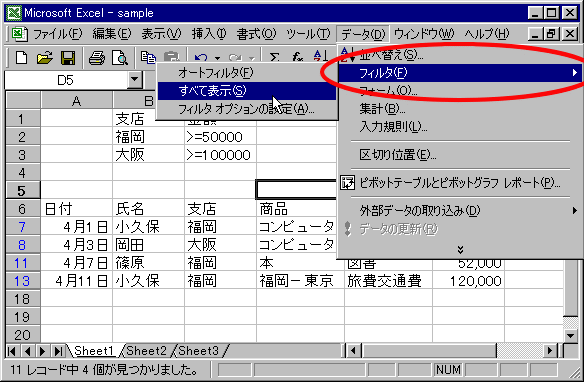Screen dimensions: 584x382
Task: Expand the Data menu with double chevron
Action: coord(460,249)
